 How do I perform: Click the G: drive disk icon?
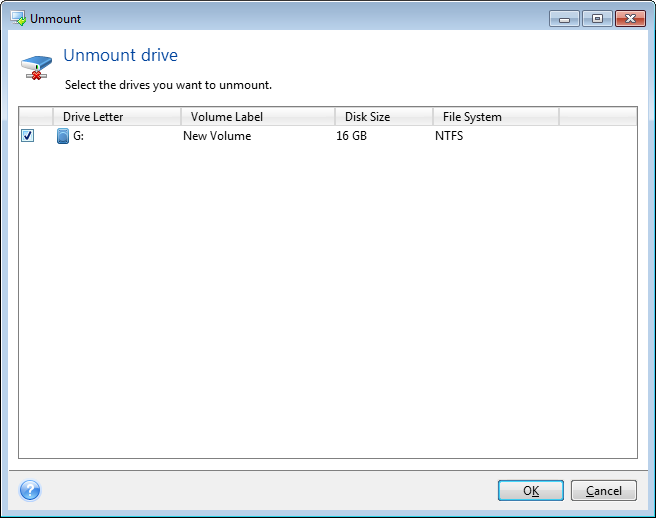(63, 136)
